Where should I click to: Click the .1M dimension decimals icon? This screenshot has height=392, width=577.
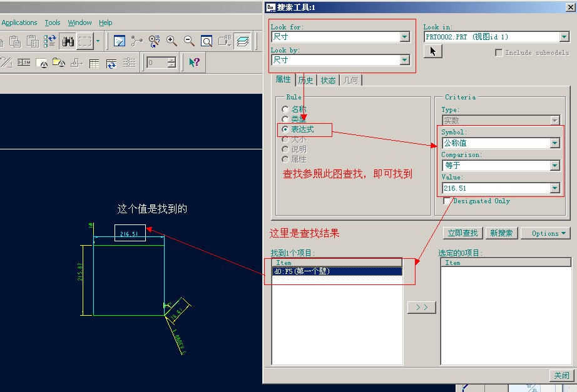pyautogui.click(x=24, y=63)
